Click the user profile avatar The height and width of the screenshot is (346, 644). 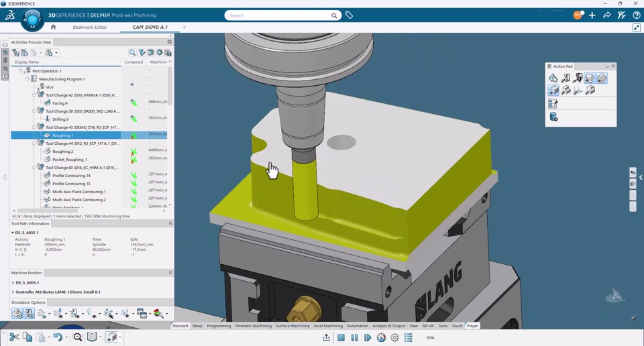(x=578, y=15)
